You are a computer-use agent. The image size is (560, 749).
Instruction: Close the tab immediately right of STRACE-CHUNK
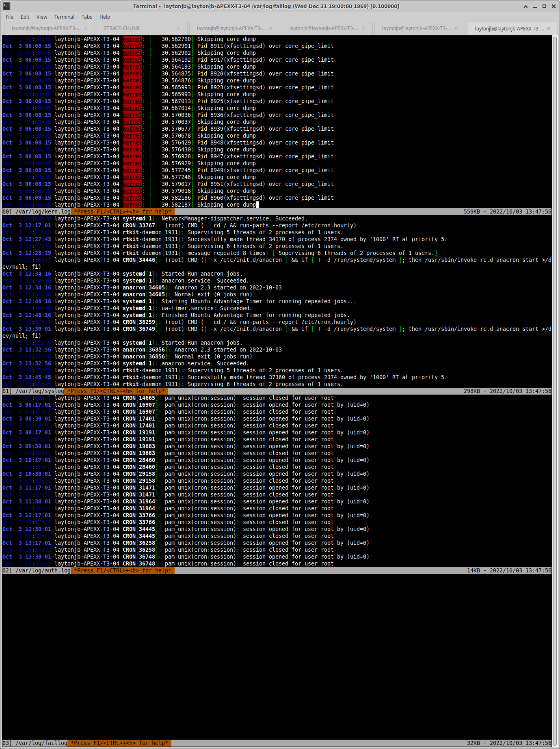pos(271,28)
